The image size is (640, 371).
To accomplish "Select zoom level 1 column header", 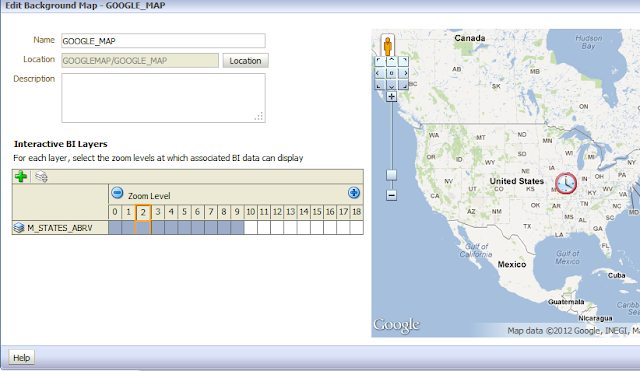I will pos(129,212).
